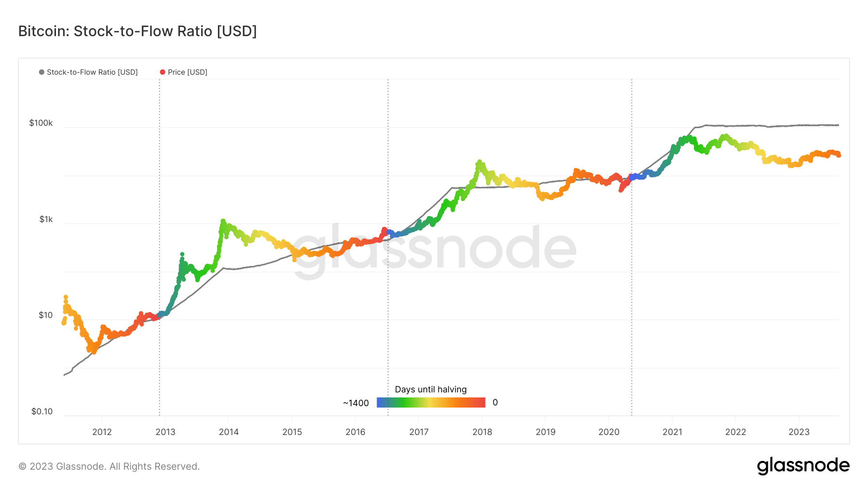Click the ~1400 label beside the gradient
Viewport: 868px width, 488px height.
[x=356, y=403]
